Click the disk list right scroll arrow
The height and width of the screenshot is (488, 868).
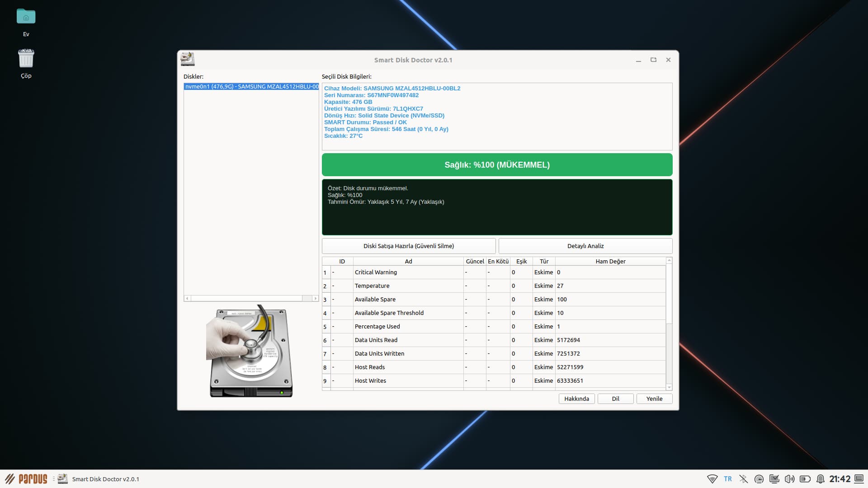315,298
